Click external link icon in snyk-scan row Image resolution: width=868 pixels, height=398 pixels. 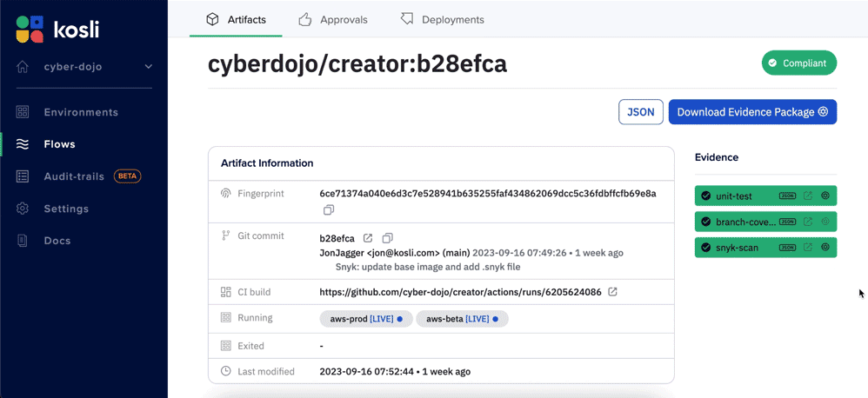click(808, 247)
